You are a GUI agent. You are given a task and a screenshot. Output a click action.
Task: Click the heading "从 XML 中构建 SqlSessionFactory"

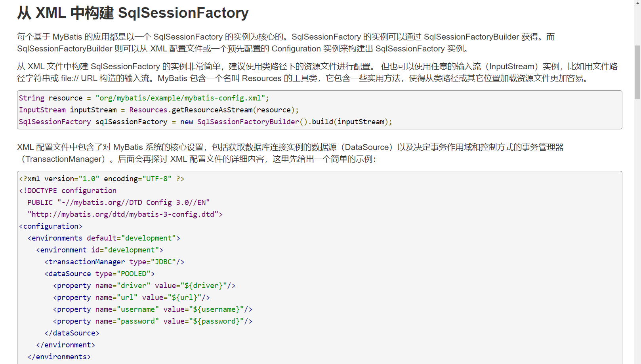coord(133,13)
